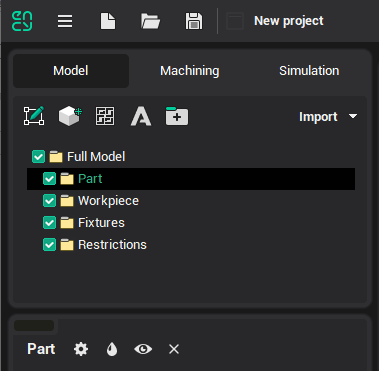379x371 pixels.
Task: Select the Part folder row
Action: [191, 179]
